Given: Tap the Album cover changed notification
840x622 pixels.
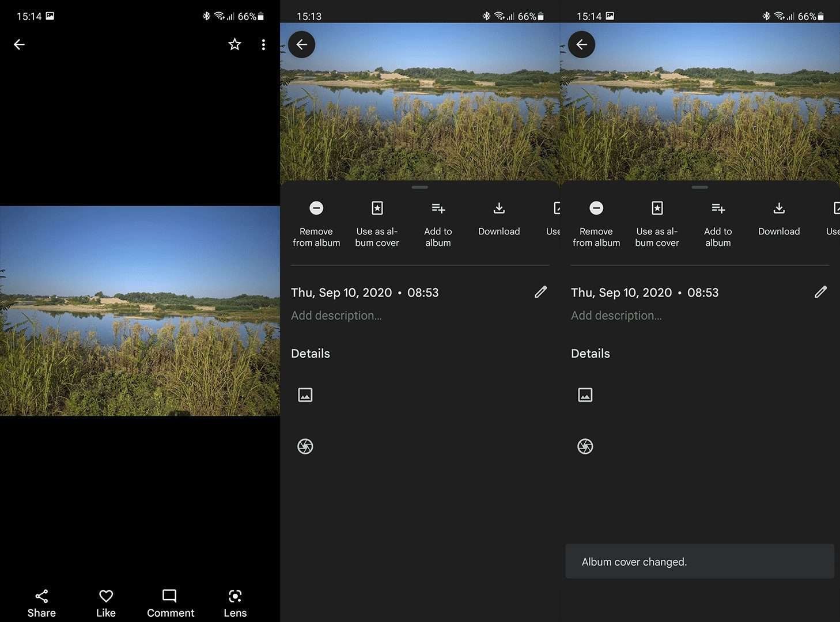Looking at the screenshot, I should click(699, 562).
